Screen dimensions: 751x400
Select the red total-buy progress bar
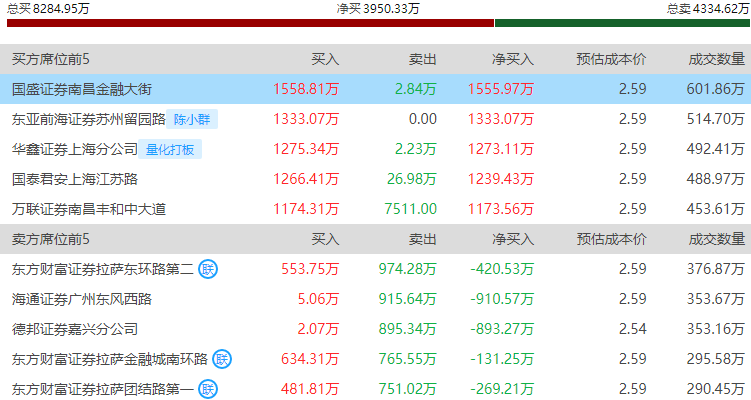[x=250, y=23]
